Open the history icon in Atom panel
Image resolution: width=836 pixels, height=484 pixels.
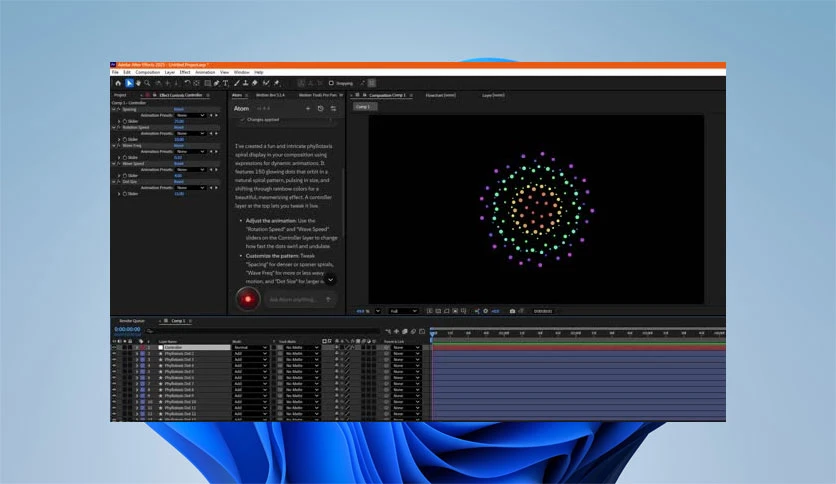(x=320, y=109)
